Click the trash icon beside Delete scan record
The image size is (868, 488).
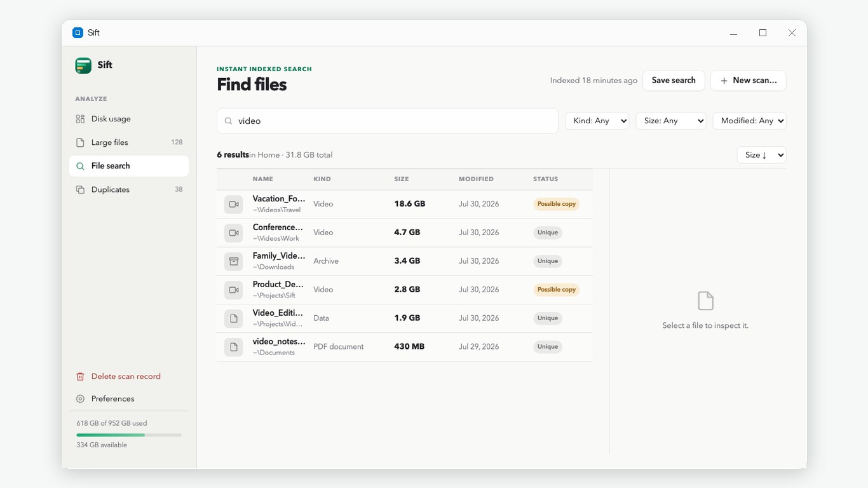pyautogui.click(x=80, y=376)
